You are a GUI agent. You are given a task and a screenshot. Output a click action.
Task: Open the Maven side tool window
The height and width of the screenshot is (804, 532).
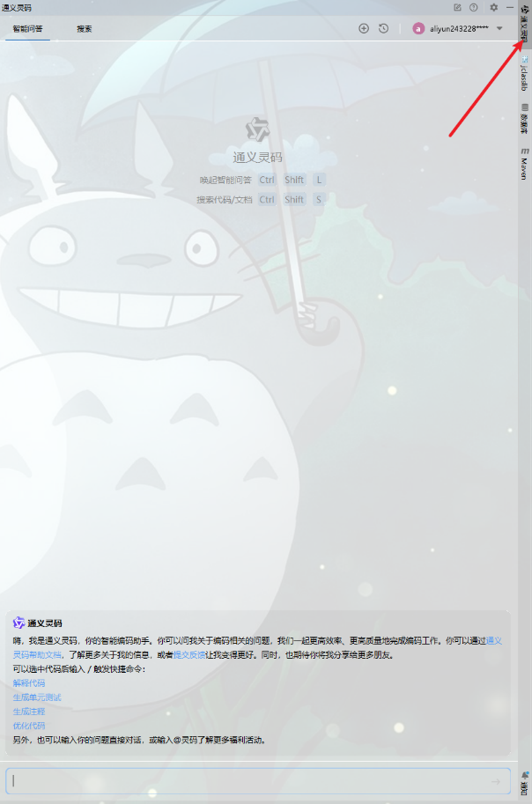click(x=524, y=164)
